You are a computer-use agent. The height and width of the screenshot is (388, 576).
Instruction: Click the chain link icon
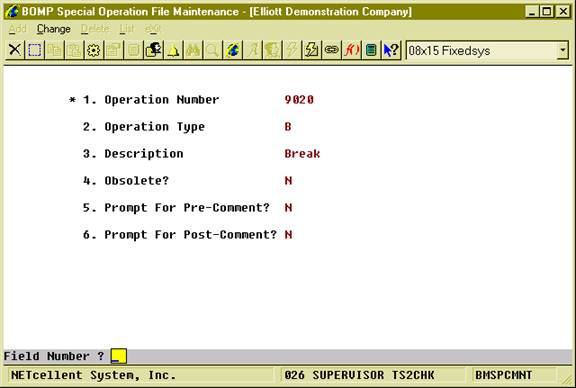click(x=332, y=50)
